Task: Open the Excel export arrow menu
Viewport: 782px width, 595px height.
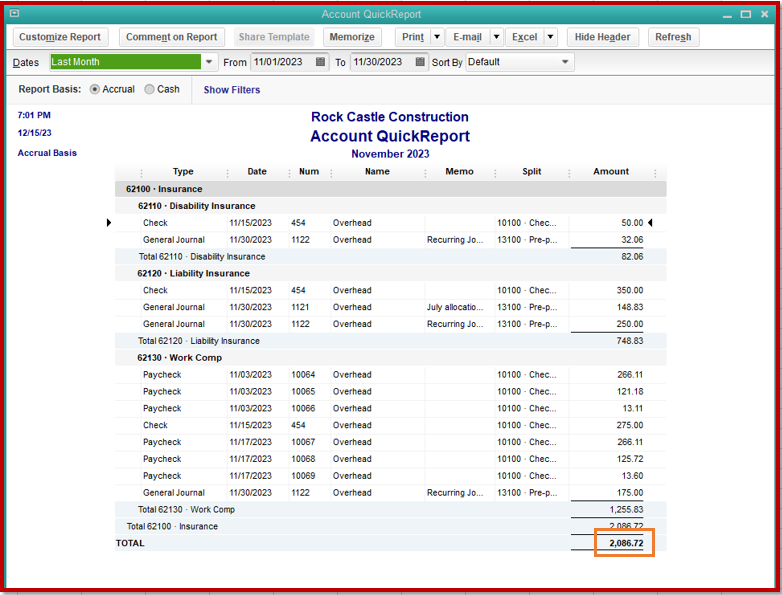Action: click(550, 37)
